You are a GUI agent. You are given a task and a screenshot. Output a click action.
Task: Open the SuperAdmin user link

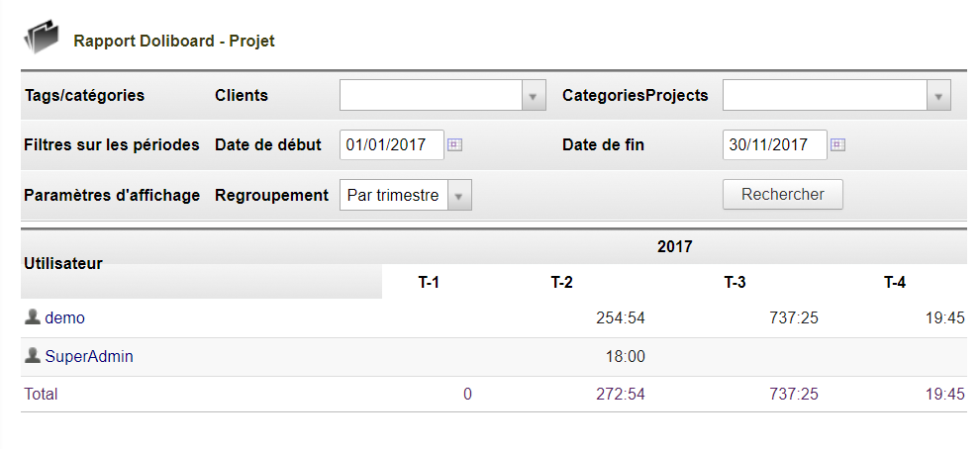coord(89,357)
